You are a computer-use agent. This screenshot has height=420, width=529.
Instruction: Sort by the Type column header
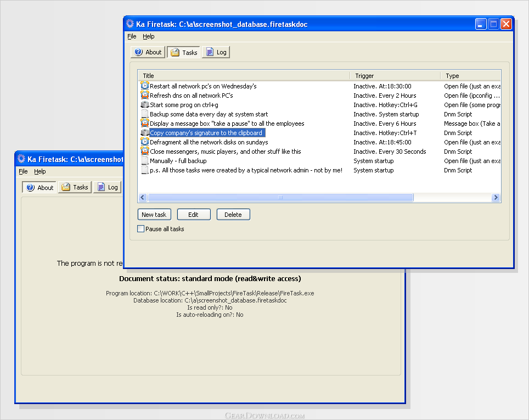coord(471,76)
